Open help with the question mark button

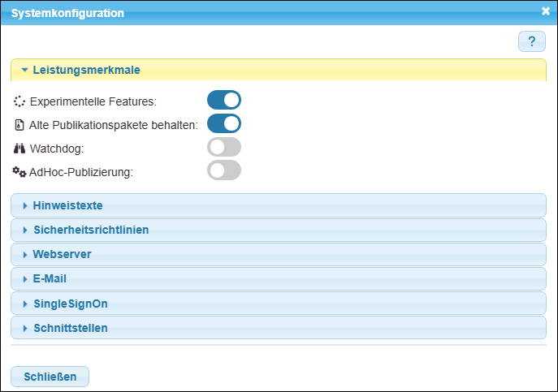[532, 41]
